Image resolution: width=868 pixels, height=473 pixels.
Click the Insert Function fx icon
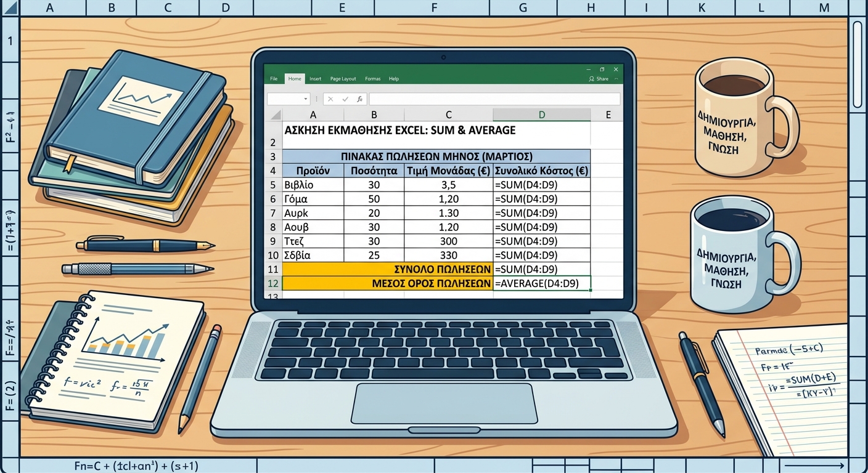coord(359,99)
